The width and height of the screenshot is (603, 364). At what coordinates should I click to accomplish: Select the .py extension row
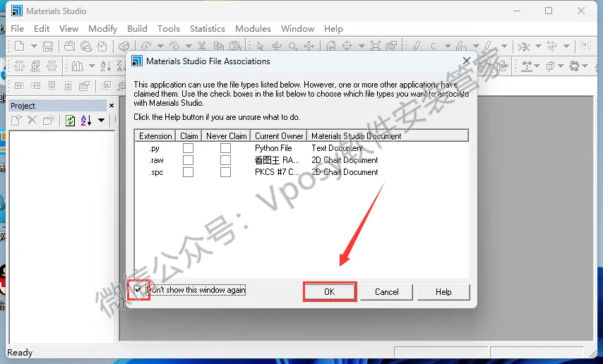tap(301, 148)
